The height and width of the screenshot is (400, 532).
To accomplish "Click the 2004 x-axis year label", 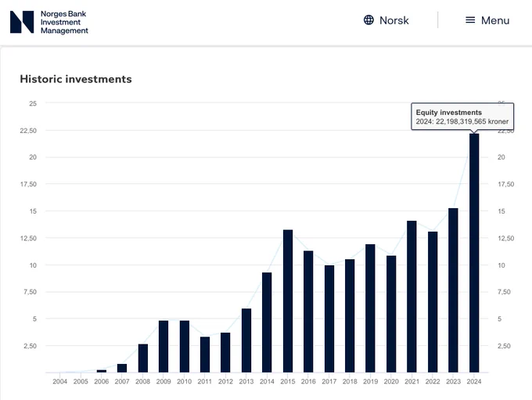I will pos(60,381).
